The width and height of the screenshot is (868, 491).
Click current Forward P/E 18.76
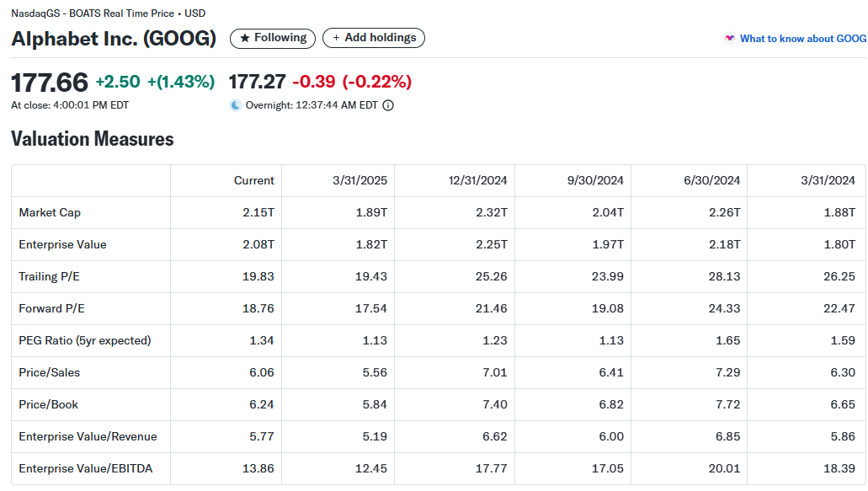258,308
